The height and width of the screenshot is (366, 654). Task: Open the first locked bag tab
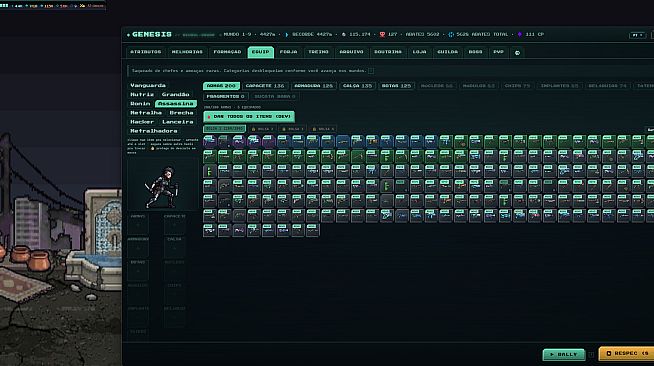262,129
